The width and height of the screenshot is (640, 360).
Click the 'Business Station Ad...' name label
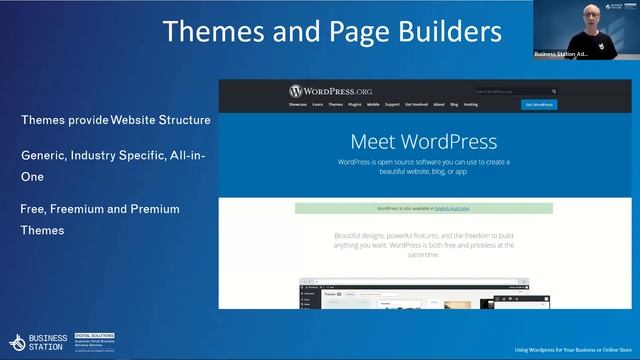561,54
